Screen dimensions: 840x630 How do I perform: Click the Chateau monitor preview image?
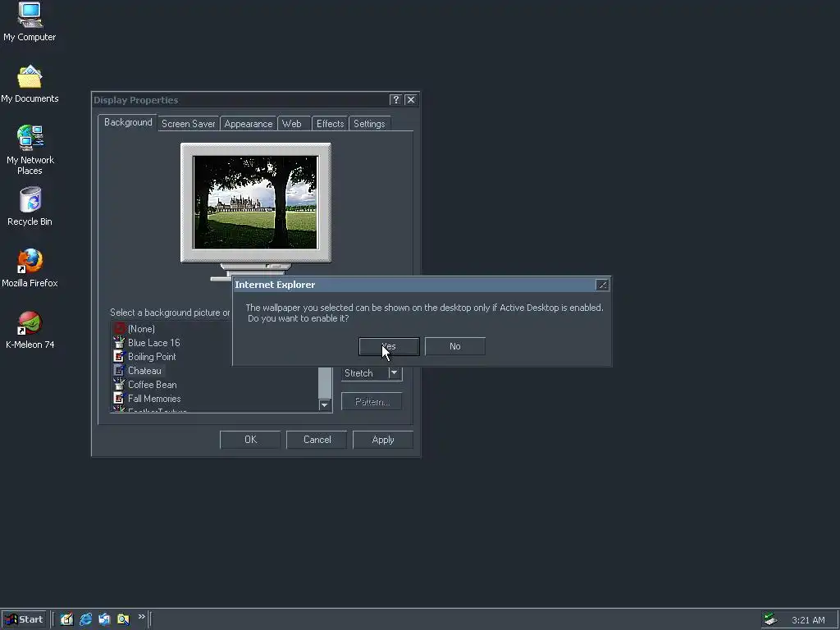click(256, 203)
